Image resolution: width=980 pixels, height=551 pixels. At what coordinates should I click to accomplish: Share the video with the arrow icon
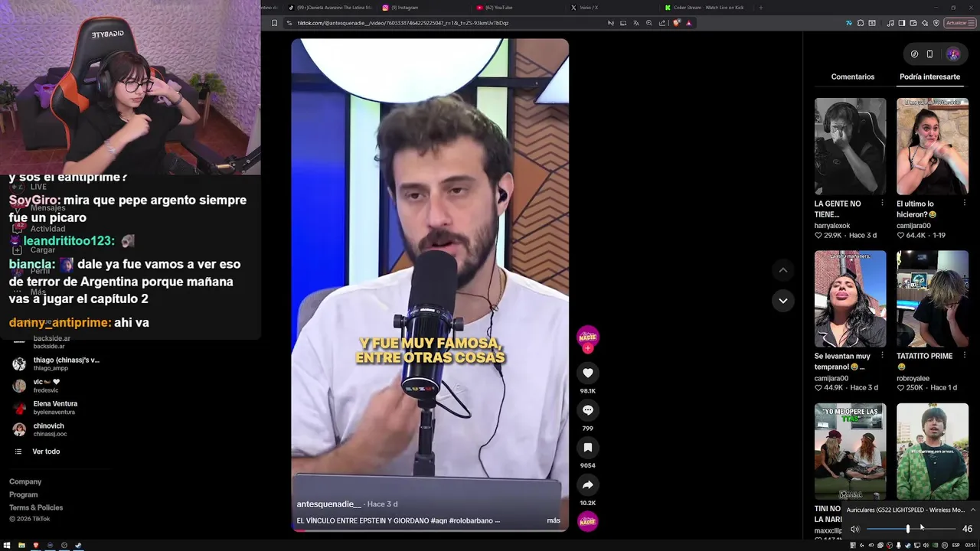pos(587,484)
